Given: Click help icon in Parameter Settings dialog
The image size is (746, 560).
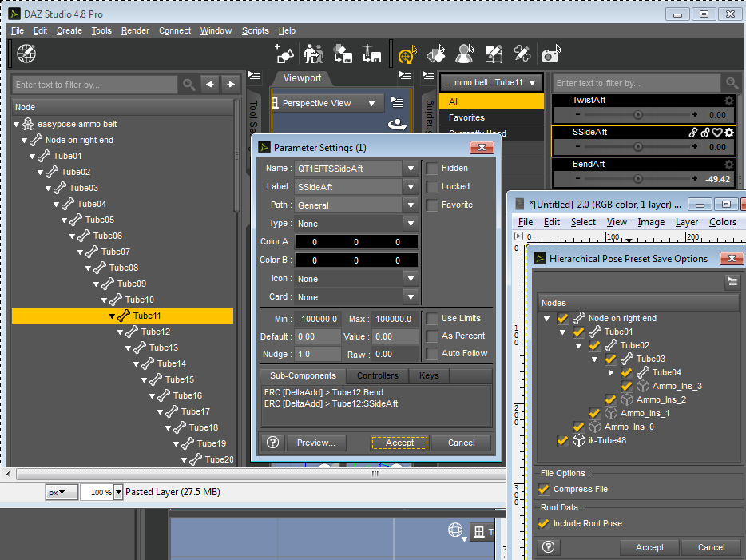Looking at the screenshot, I should point(272,443).
